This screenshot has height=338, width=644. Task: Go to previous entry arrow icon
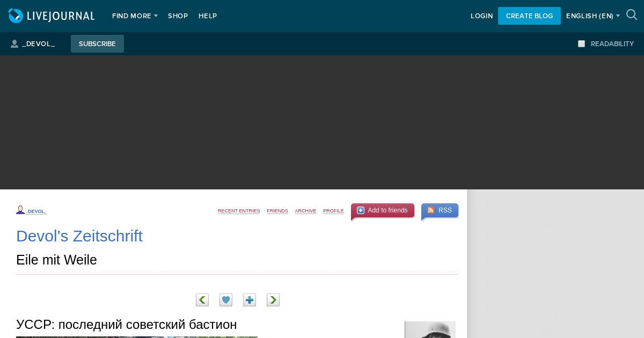[x=202, y=300]
